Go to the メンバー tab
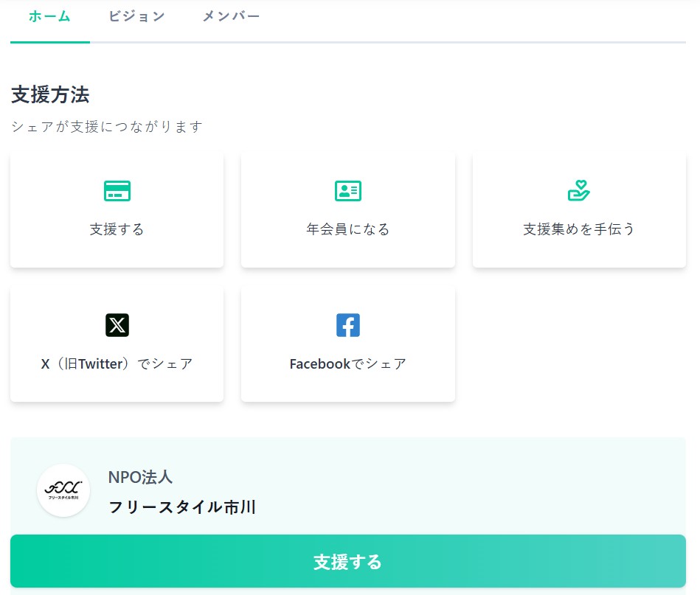700x595 pixels. pyautogui.click(x=231, y=16)
